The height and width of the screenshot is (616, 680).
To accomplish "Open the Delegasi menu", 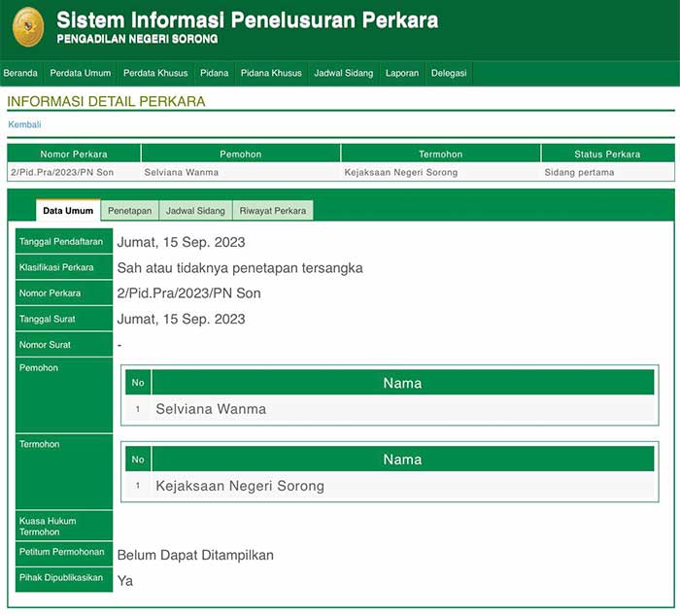I will (x=449, y=73).
